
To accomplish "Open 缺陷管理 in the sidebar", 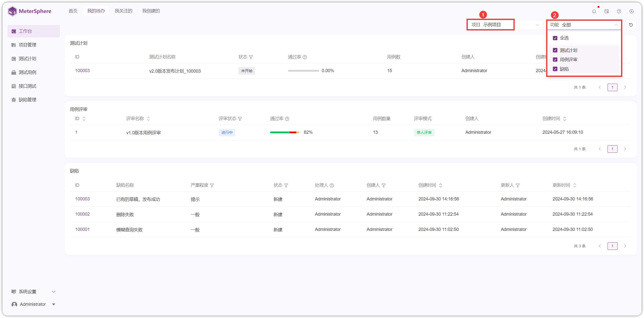I will pyautogui.click(x=33, y=100).
